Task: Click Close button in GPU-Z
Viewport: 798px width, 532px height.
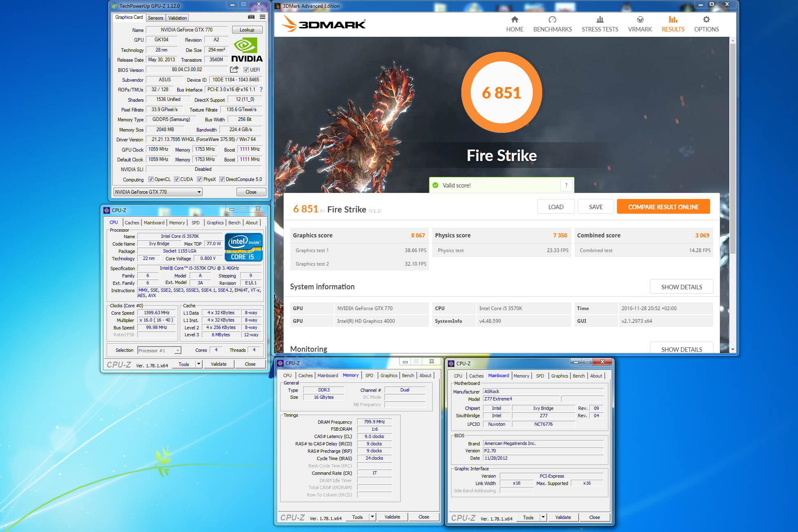Action: tap(251, 192)
